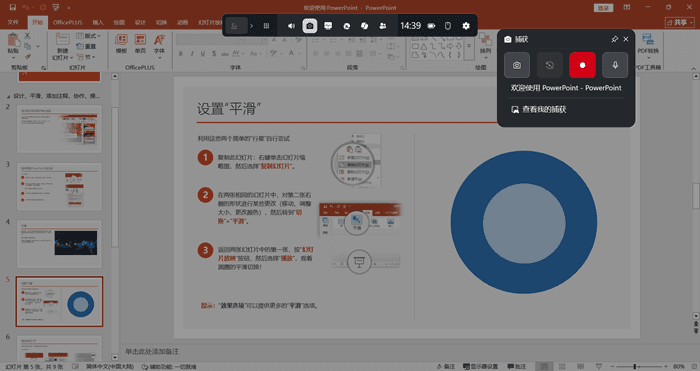
Task: Click the 登录 sign-in button
Action: [604, 8]
